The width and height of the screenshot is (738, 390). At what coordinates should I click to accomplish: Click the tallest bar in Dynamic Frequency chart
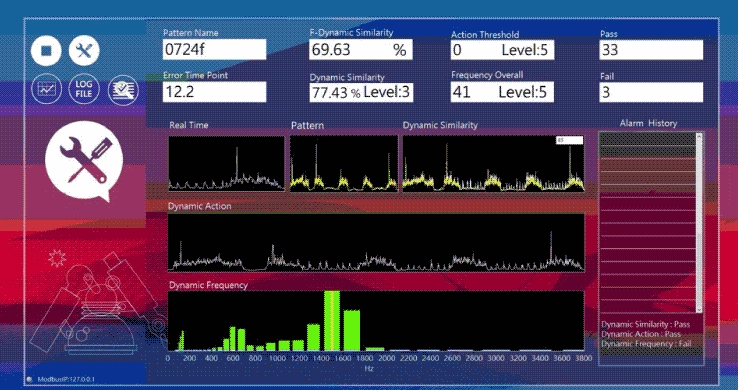coord(332,320)
